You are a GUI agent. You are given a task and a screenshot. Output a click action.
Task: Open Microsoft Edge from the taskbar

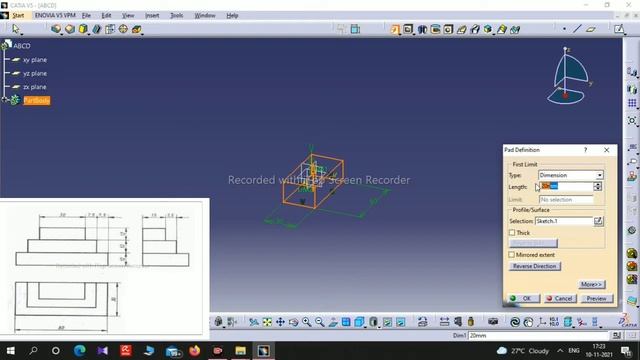[80, 351]
